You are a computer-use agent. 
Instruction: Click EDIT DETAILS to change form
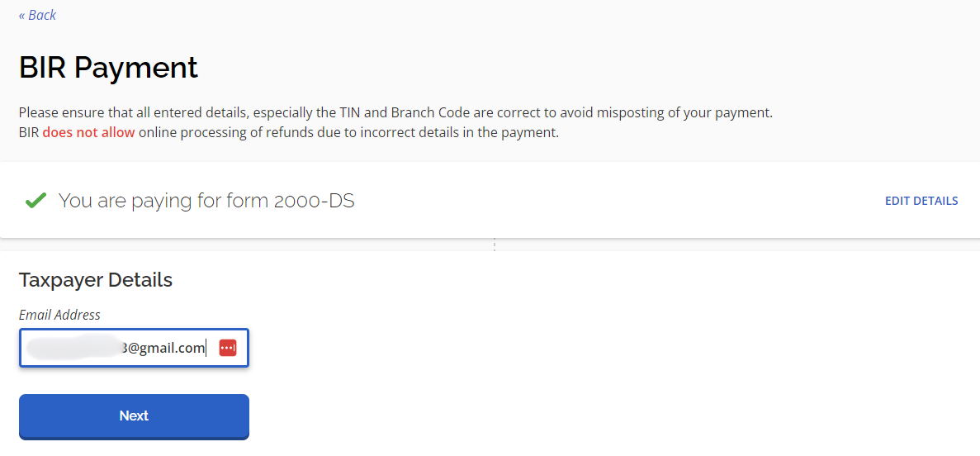coord(921,201)
